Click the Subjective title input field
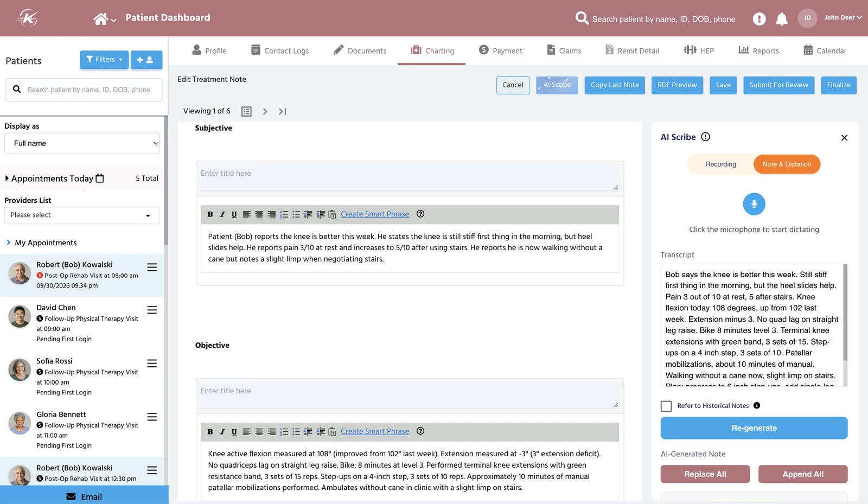 [x=410, y=176]
